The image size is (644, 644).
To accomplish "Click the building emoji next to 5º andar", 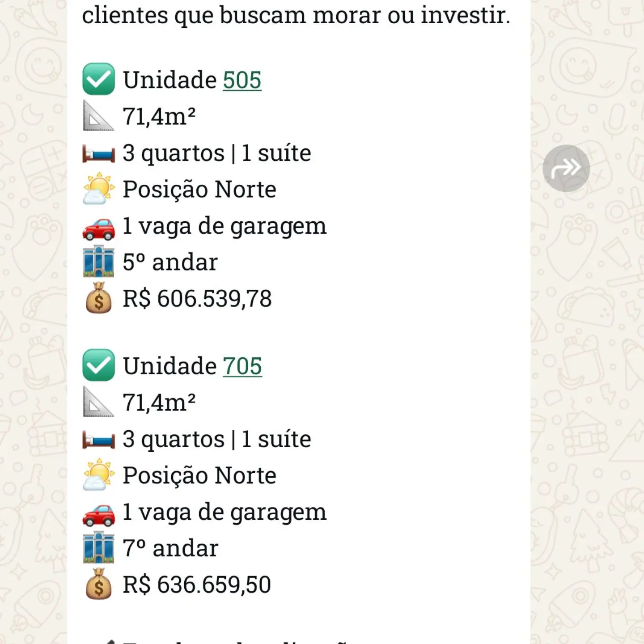I will pos(99,261).
